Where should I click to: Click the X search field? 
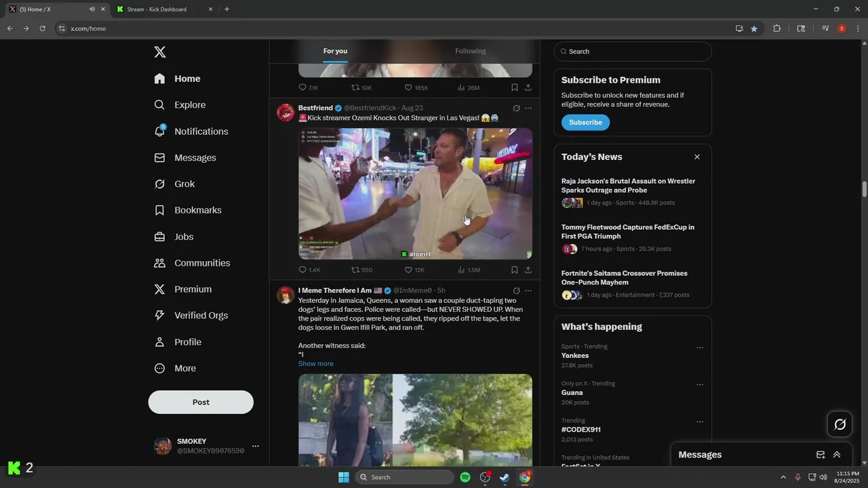coord(633,52)
